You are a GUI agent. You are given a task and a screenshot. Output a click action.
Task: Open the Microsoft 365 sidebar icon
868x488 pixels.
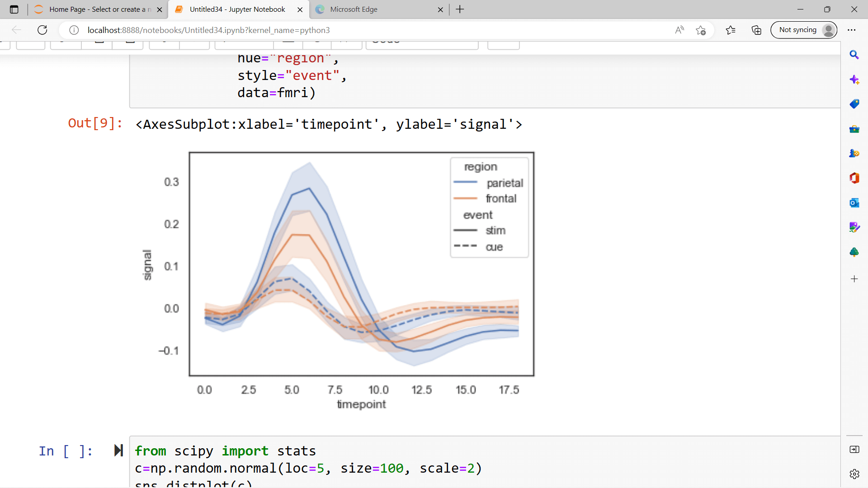[854, 178]
